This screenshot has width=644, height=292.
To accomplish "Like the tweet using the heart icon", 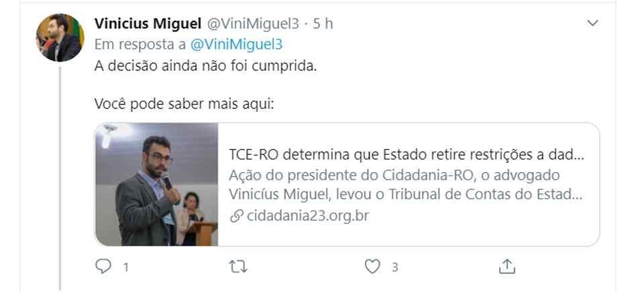I will click(372, 267).
